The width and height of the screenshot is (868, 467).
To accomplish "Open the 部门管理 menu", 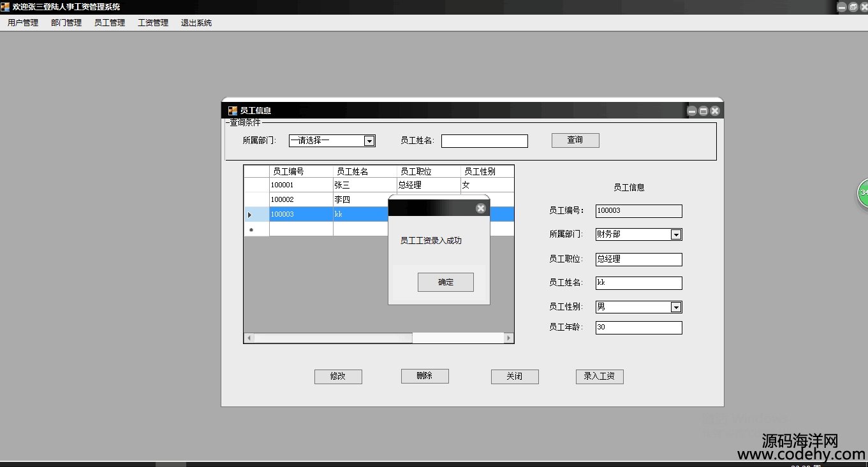I will coord(66,23).
